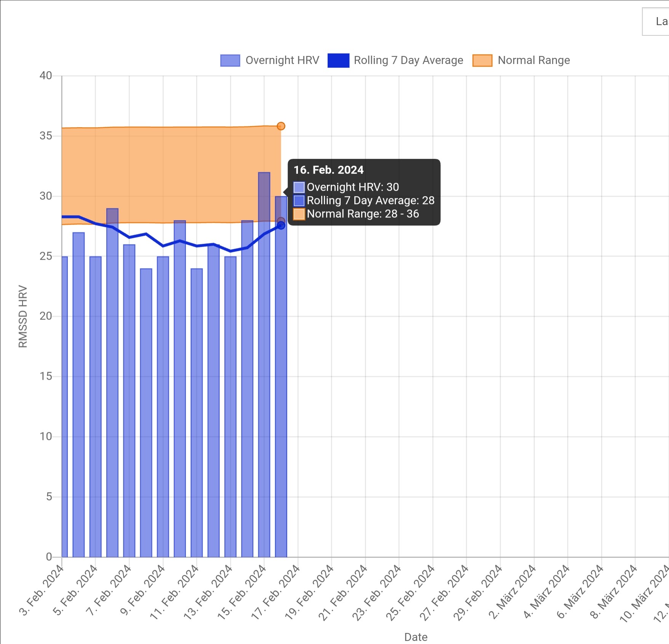Toggle the Overnight HRV legend label
Viewport: 669px width, 644px height.
click(282, 60)
